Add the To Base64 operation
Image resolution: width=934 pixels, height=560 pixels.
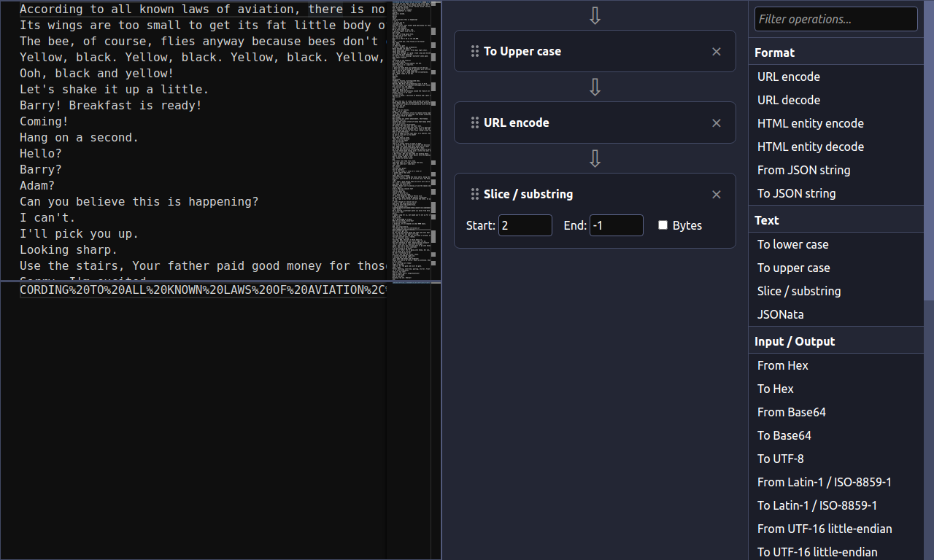click(x=784, y=435)
